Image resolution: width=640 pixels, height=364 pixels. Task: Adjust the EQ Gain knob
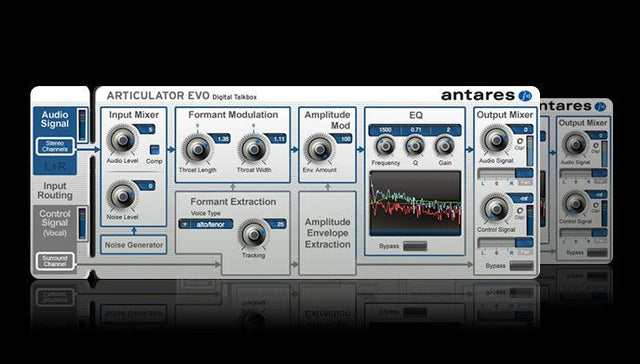(x=444, y=146)
